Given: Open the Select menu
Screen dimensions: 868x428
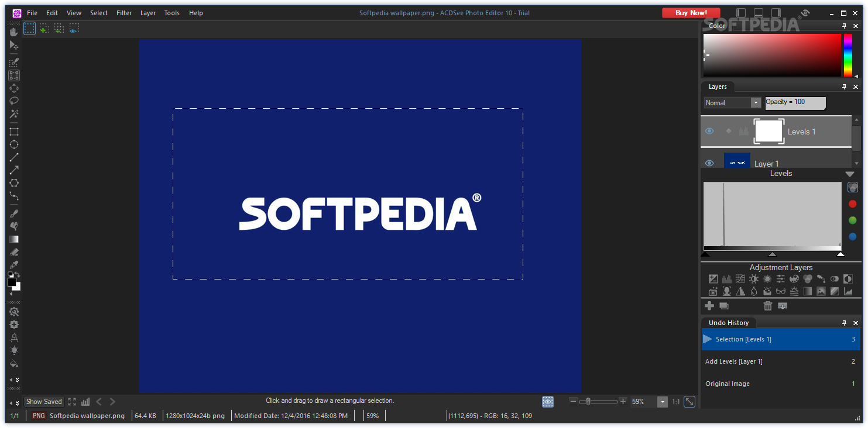Looking at the screenshot, I should 99,13.
